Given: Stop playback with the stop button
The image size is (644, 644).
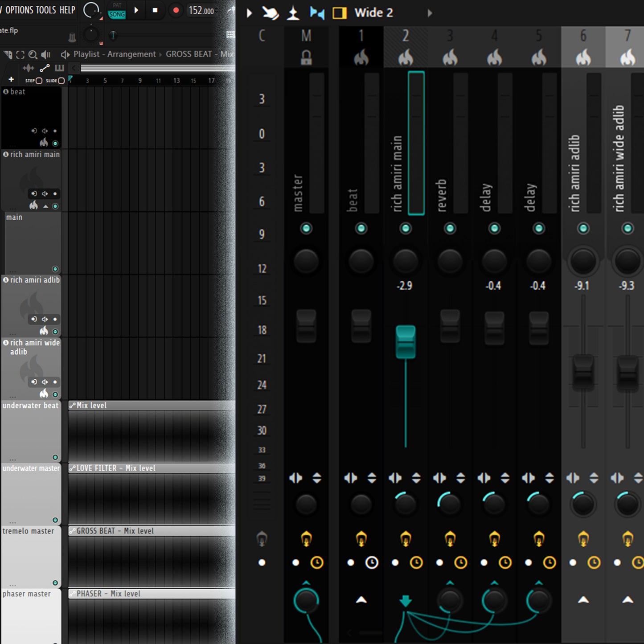Looking at the screenshot, I should tap(155, 10).
